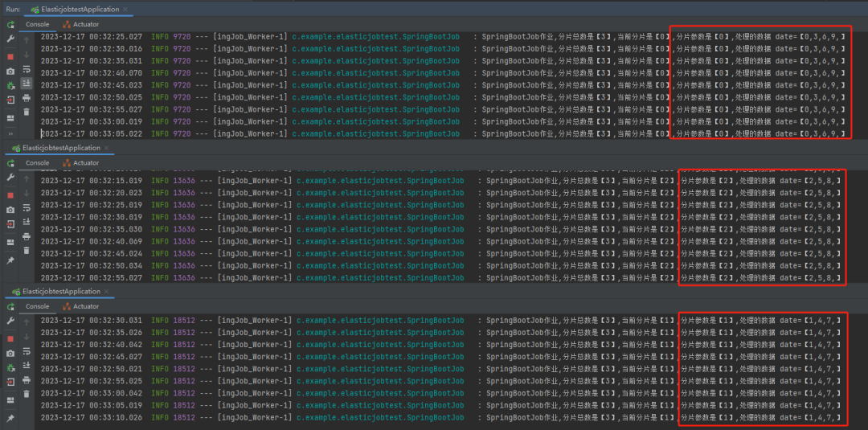Toggle scroll-to-end in the PID 9720 console
The width and height of the screenshot is (868, 430).
(27, 84)
